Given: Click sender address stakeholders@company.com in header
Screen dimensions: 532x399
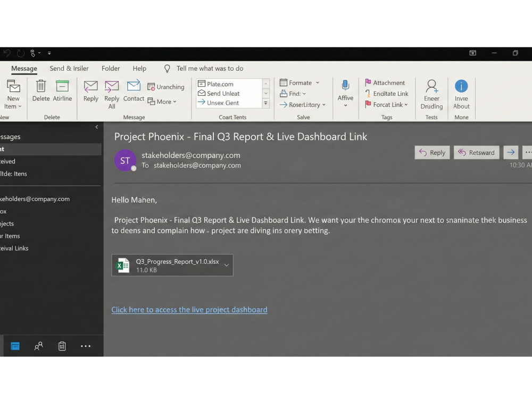Looking at the screenshot, I should [x=190, y=155].
